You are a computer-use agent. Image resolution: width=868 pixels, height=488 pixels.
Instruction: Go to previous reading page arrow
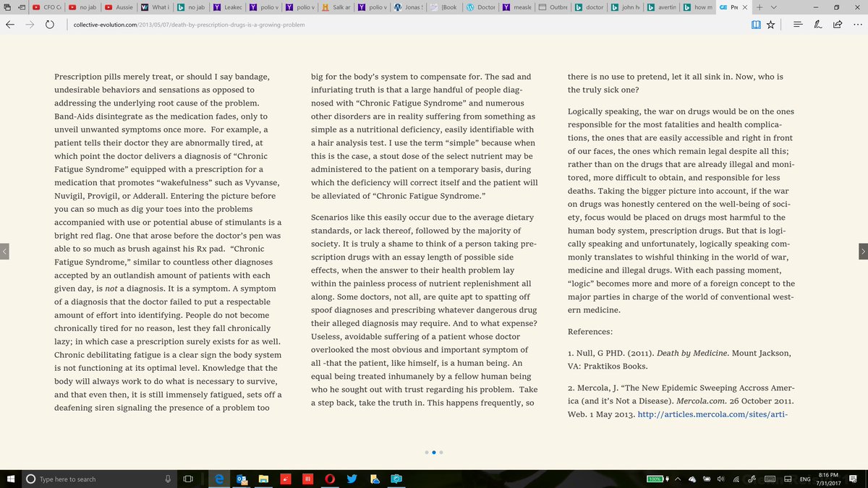(5, 251)
